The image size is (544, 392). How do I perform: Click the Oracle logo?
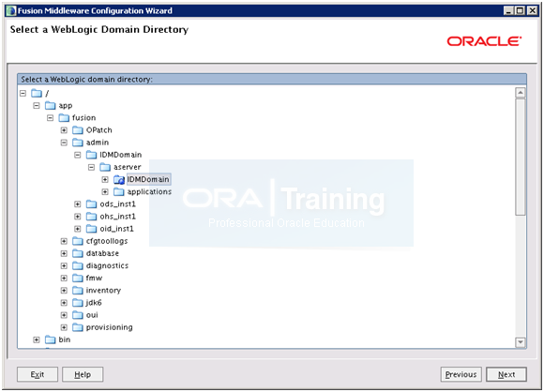tap(484, 41)
